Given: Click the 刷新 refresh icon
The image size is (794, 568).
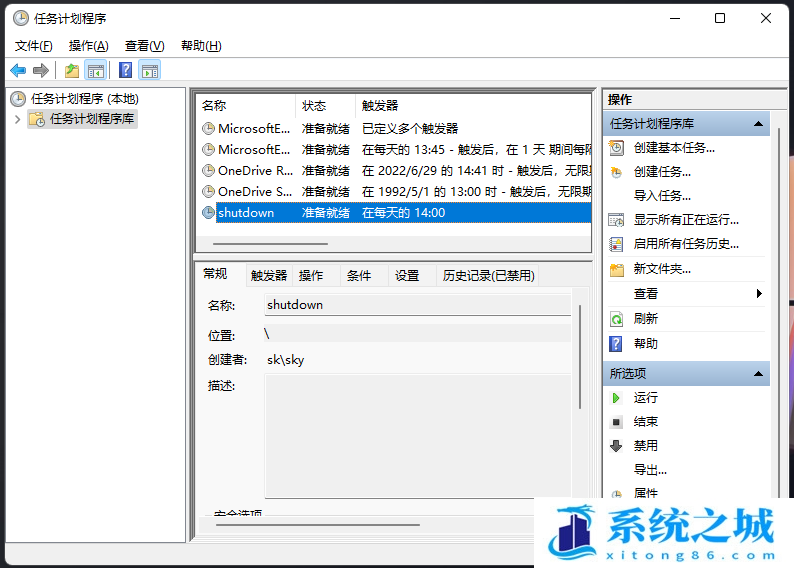Looking at the screenshot, I should (616, 319).
